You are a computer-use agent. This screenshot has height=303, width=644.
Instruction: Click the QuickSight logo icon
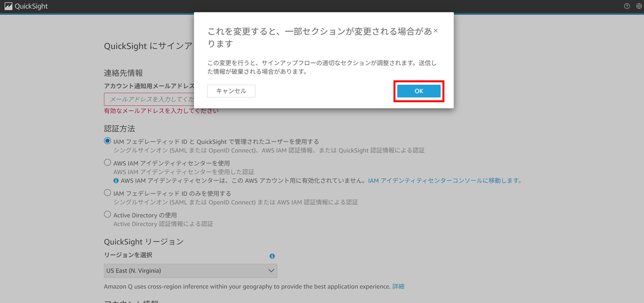click(x=8, y=7)
